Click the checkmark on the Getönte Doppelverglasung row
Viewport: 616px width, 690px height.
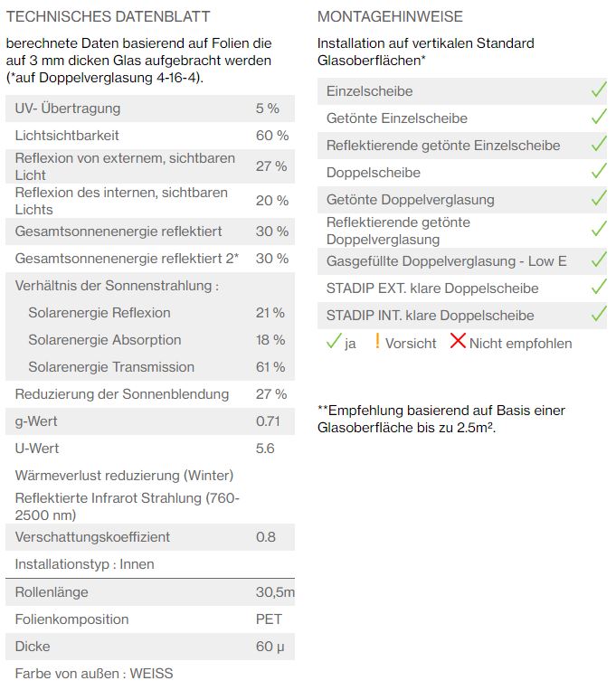599,198
